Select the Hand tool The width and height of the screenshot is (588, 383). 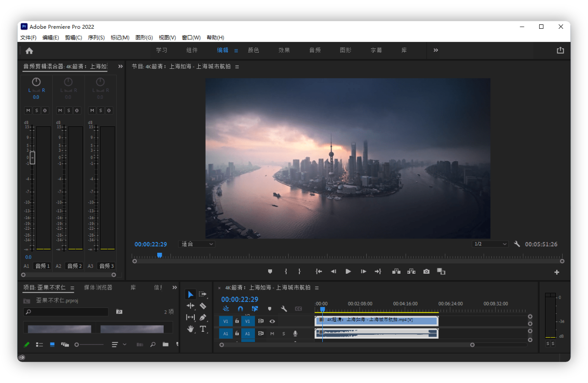(190, 329)
